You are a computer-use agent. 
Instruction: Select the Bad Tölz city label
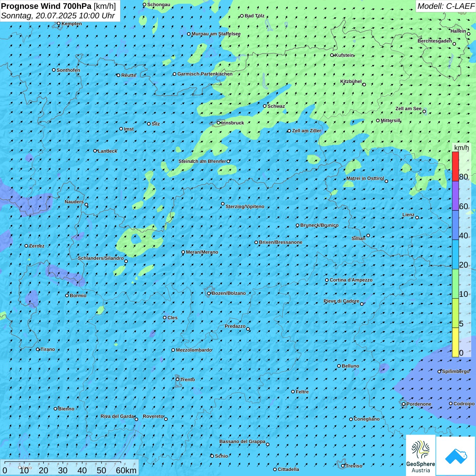255,16
